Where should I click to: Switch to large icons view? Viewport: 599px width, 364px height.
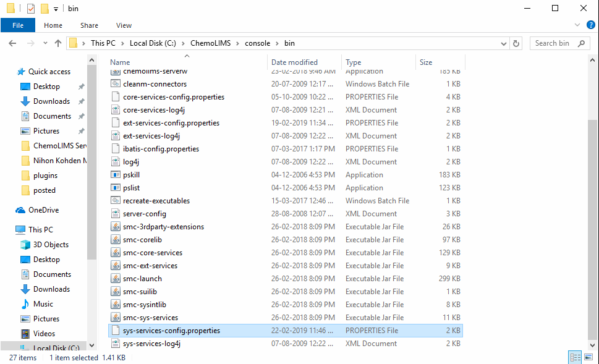[588, 357]
